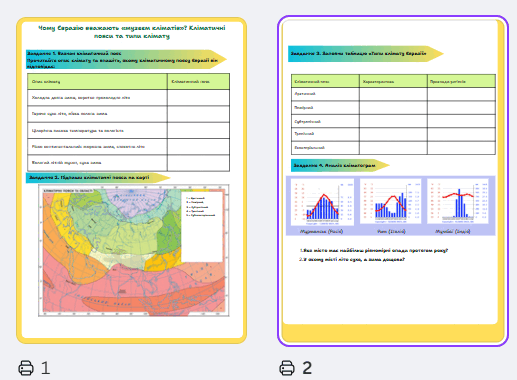Click the green header row of page 2 table

[x=393, y=81]
